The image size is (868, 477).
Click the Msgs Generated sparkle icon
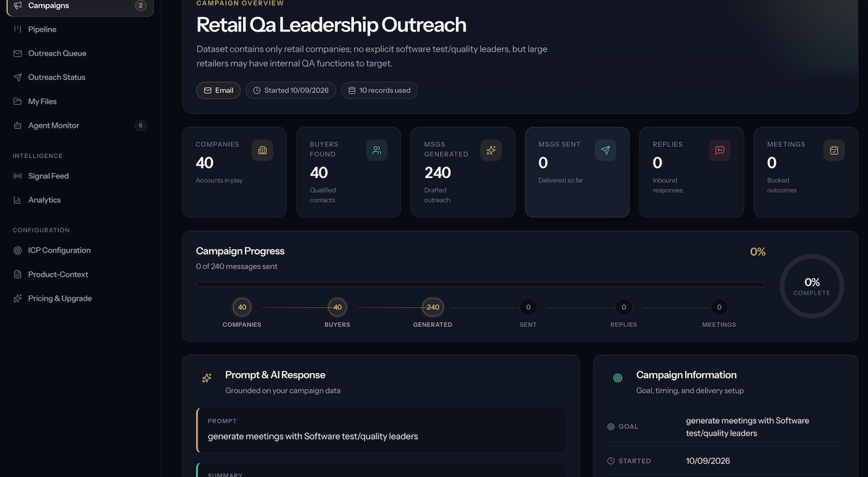[491, 150]
